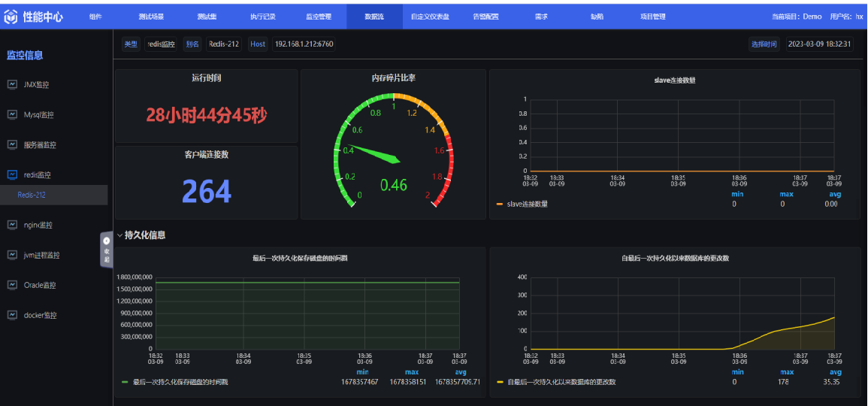Click the max value 1678358151
Viewport: 868px width, 406px height.
point(408,382)
